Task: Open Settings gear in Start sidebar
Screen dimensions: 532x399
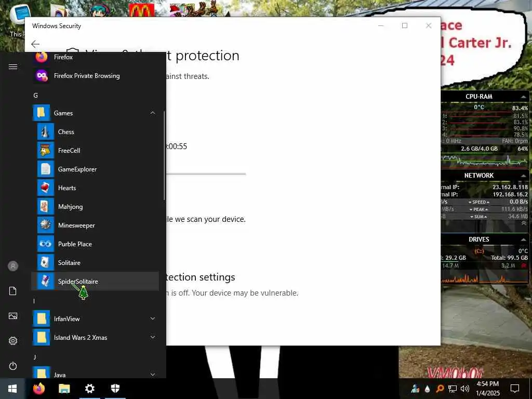Action: pos(13,341)
